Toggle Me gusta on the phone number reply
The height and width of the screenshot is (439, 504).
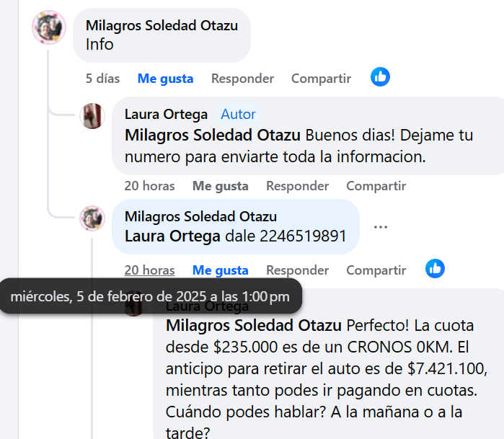point(220,270)
